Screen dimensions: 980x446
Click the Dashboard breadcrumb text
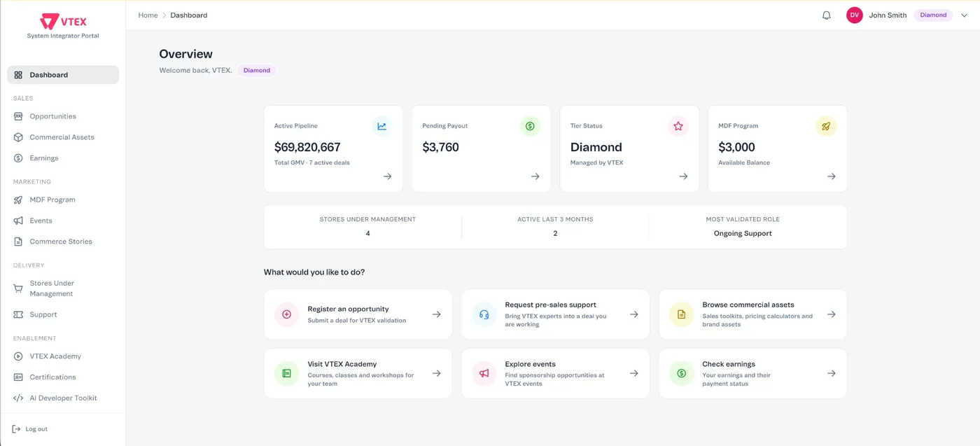[x=189, y=15]
